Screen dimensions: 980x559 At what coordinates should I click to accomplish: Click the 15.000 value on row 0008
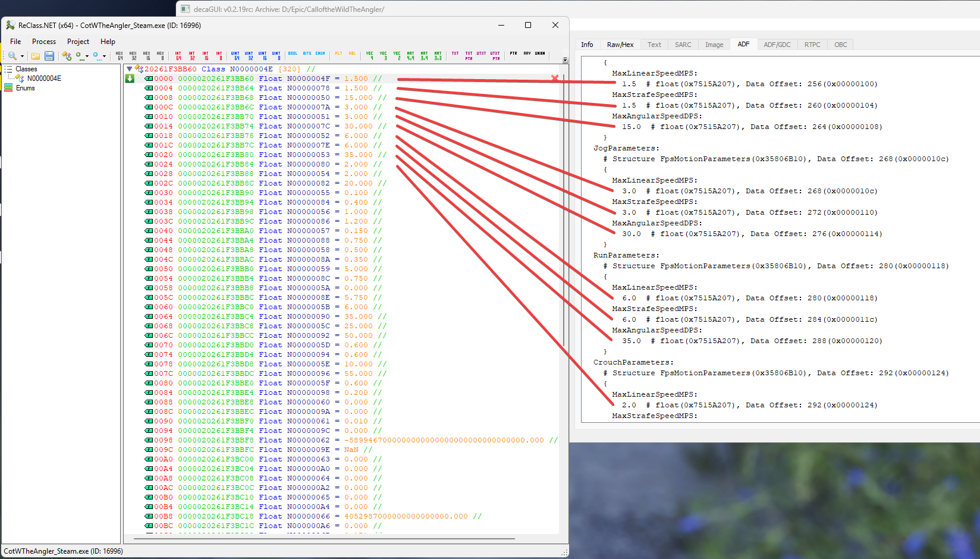point(359,98)
